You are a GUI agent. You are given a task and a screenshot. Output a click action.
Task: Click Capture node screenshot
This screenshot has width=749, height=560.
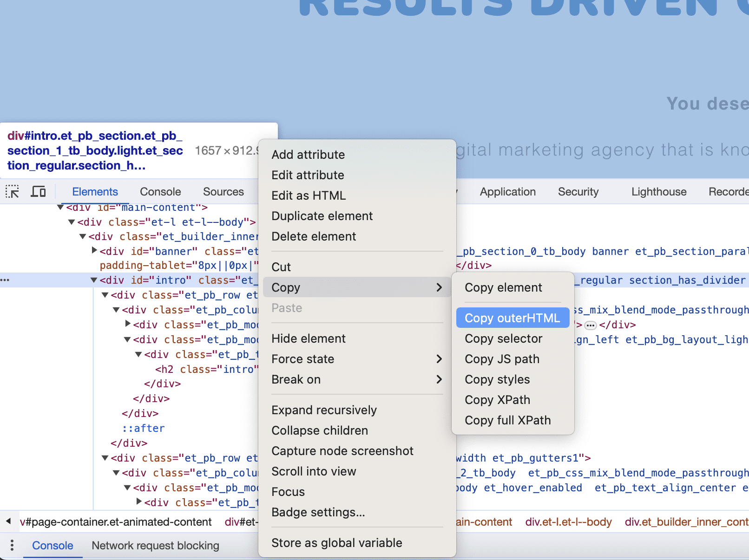[x=342, y=450]
